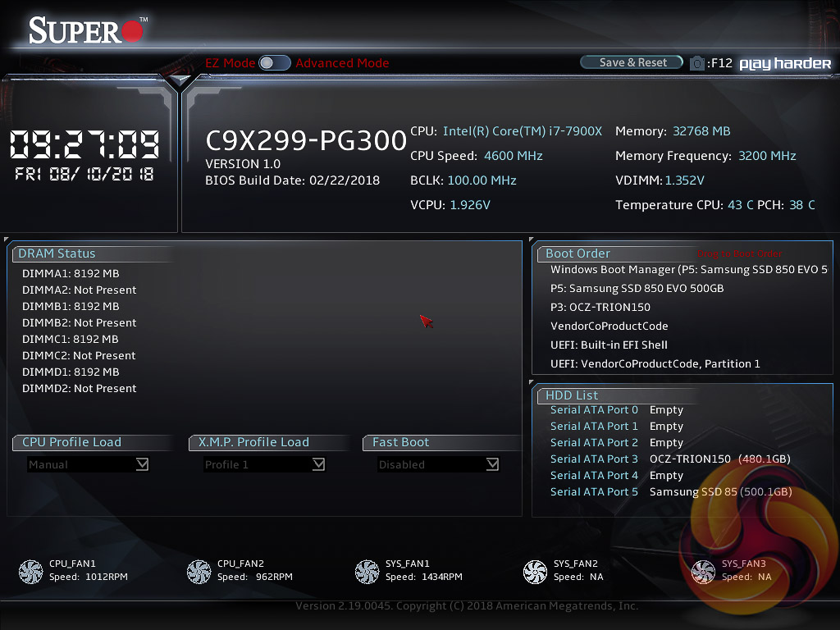Select UEFI: VendorCoProductCode, Partition 1 entry
Viewport: 840px width, 630px height.
(x=655, y=363)
